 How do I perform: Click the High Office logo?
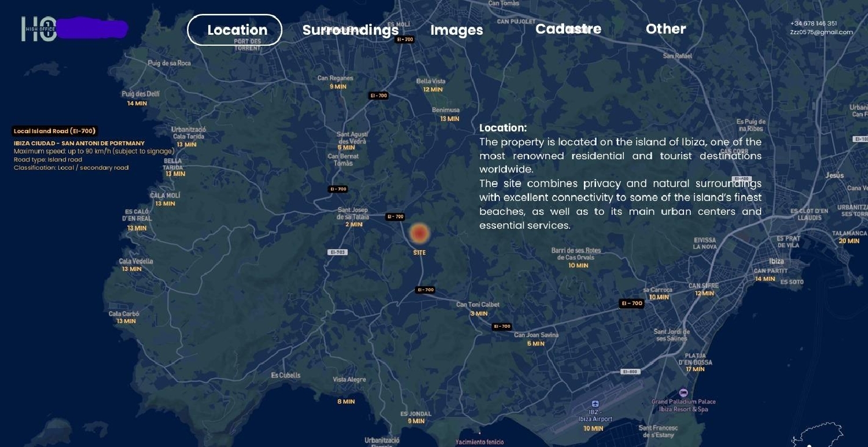[39, 29]
